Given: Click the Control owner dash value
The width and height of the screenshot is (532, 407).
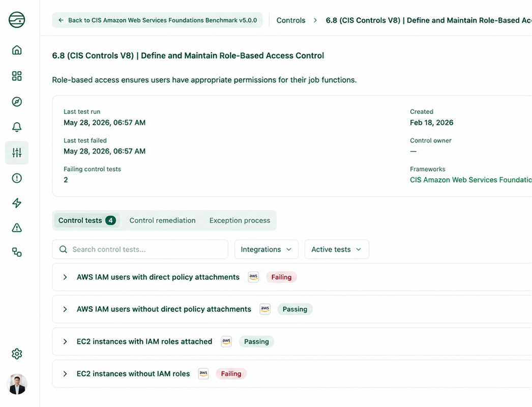Looking at the screenshot, I should click(x=413, y=152).
